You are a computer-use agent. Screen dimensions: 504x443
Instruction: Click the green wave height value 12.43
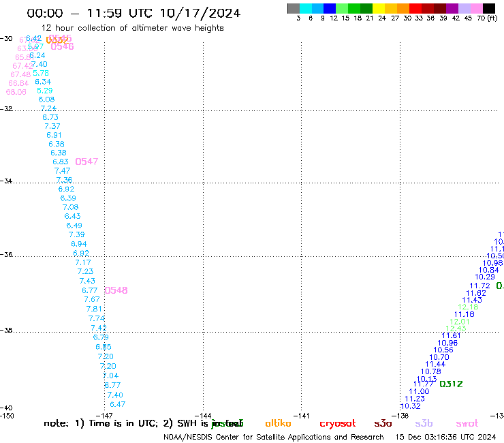[x=456, y=329]
